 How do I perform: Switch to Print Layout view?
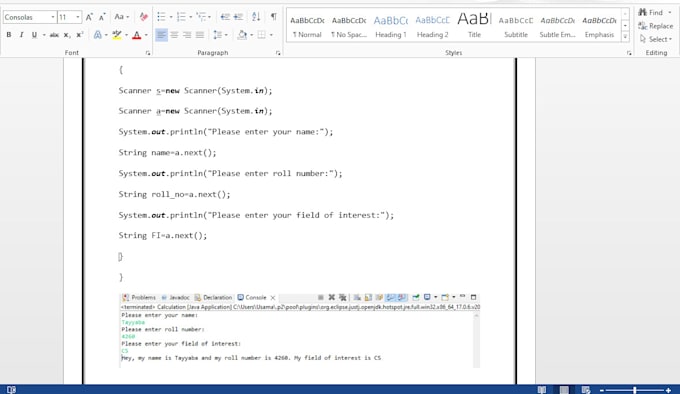(564, 390)
